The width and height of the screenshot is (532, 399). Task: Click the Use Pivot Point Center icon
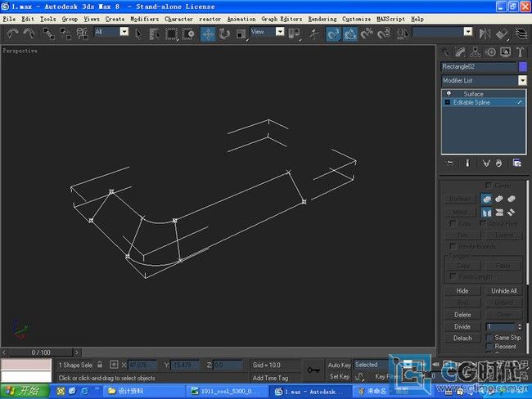(294, 34)
